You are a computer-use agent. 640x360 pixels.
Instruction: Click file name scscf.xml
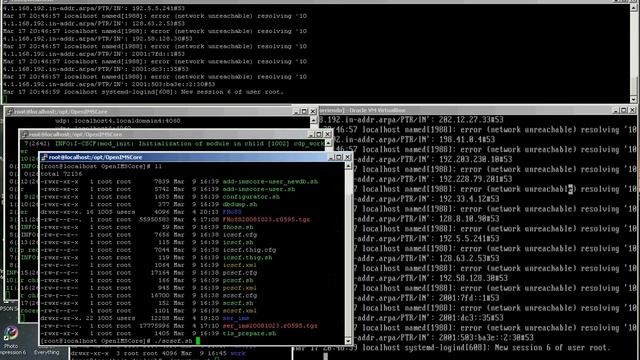point(240,311)
